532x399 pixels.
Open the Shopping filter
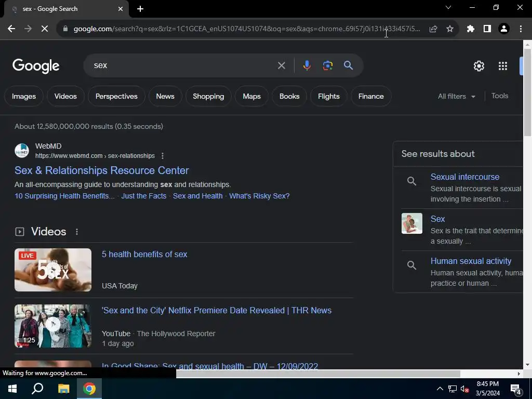tap(208, 96)
